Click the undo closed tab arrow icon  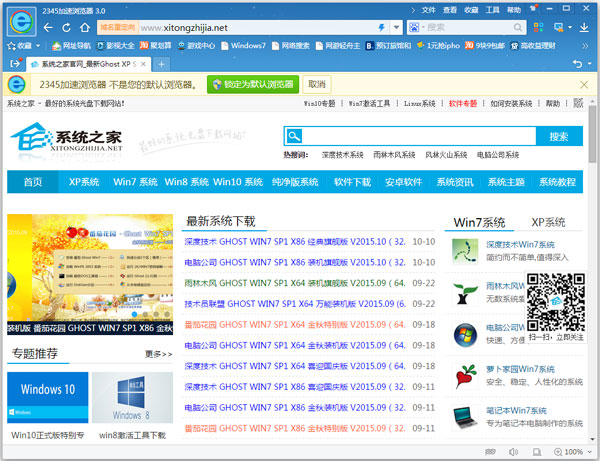point(577,64)
